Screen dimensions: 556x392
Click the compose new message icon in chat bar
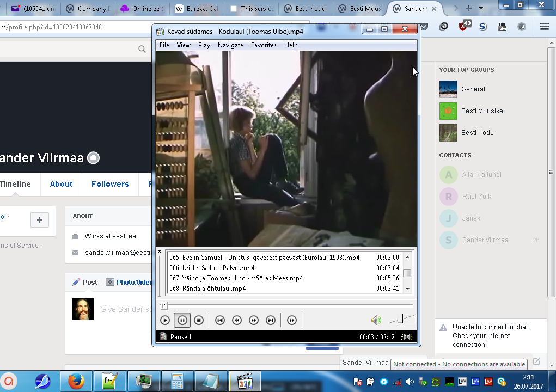point(536,361)
